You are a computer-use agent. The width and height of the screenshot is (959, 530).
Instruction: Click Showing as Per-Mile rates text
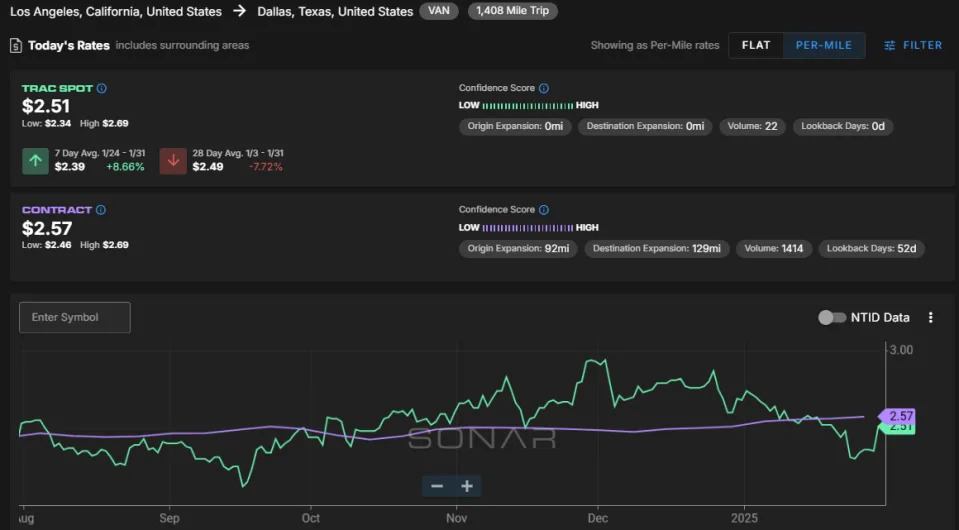pos(655,45)
